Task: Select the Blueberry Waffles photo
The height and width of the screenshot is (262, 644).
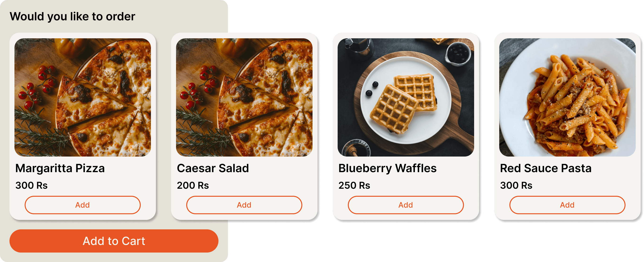Action: [405, 97]
